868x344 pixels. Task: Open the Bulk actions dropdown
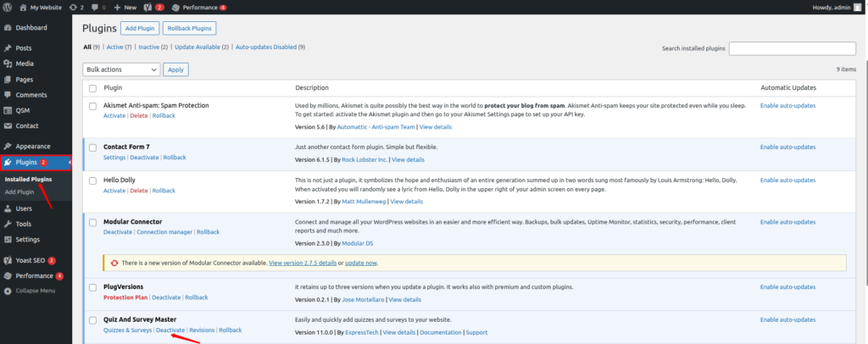click(x=121, y=69)
